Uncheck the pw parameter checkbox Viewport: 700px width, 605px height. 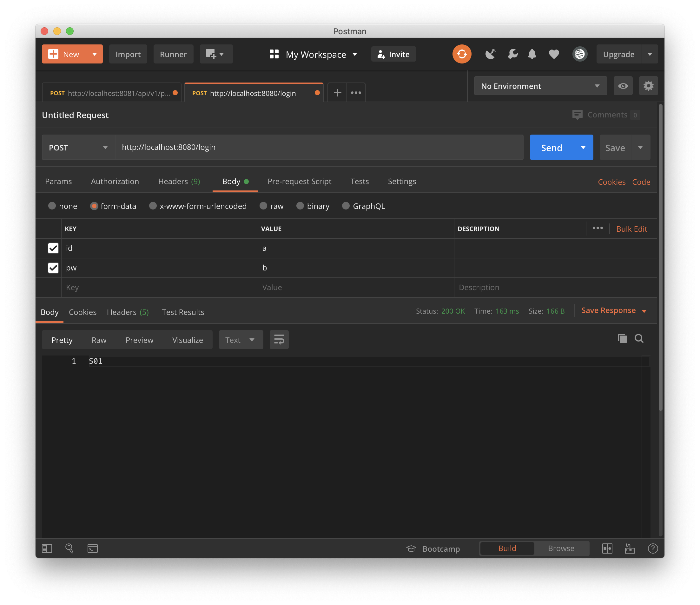(x=53, y=268)
